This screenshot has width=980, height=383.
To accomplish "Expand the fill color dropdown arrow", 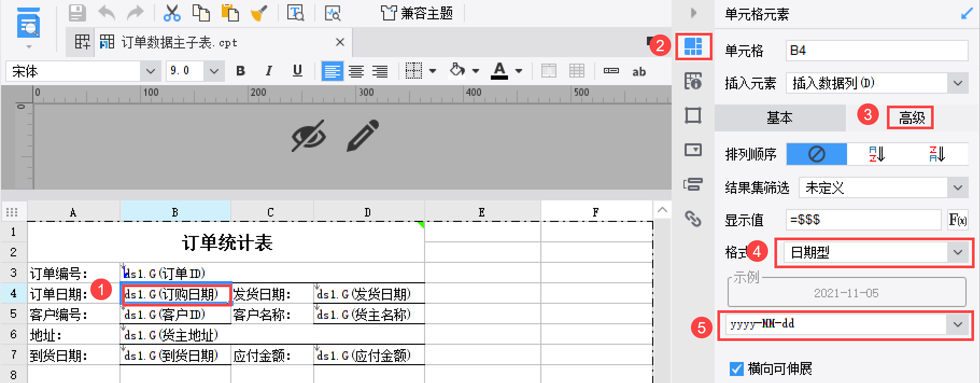I will pos(475,71).
